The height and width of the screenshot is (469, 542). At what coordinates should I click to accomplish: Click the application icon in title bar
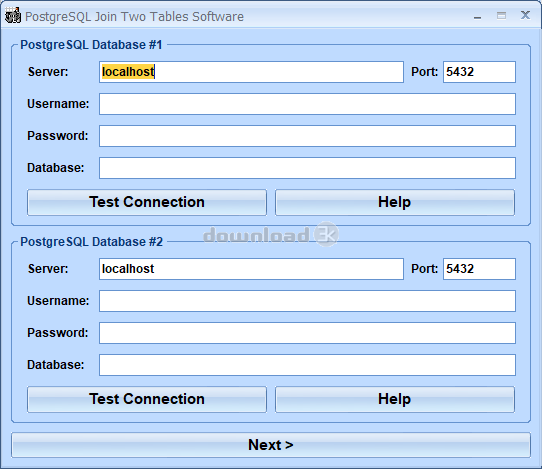pyautogui.click(x=13, y=16)
